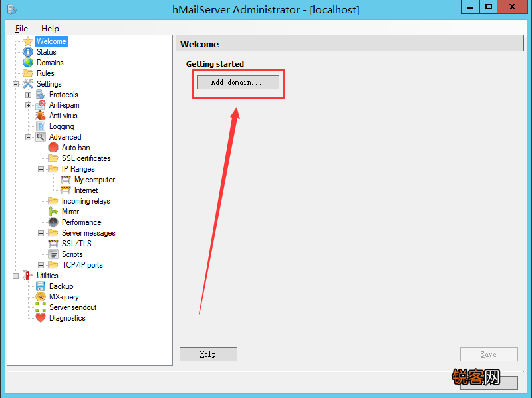
Task: Click the Incoming relays folder icon
Action: coord(53,201)
